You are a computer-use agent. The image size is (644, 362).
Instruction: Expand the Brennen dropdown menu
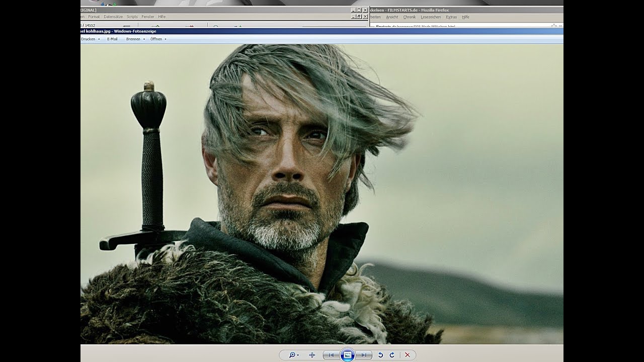coord(135,39)
